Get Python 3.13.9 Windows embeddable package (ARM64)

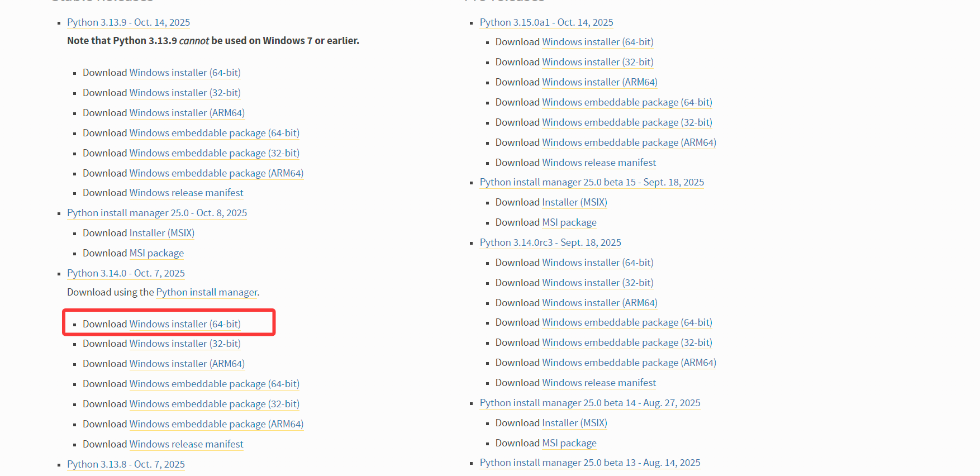(x=217, y=173)
